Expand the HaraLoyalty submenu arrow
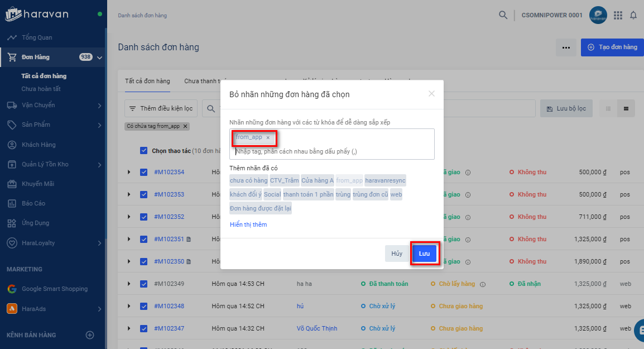Viewport: 644px width, 349px height. (99, 243)
